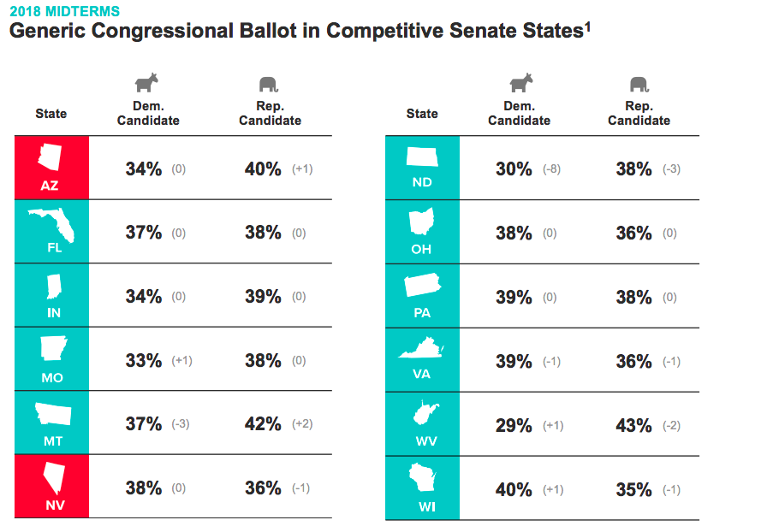773x532 pixels.
Task: Click the left table's donkey icon
Action: [147, 83]
